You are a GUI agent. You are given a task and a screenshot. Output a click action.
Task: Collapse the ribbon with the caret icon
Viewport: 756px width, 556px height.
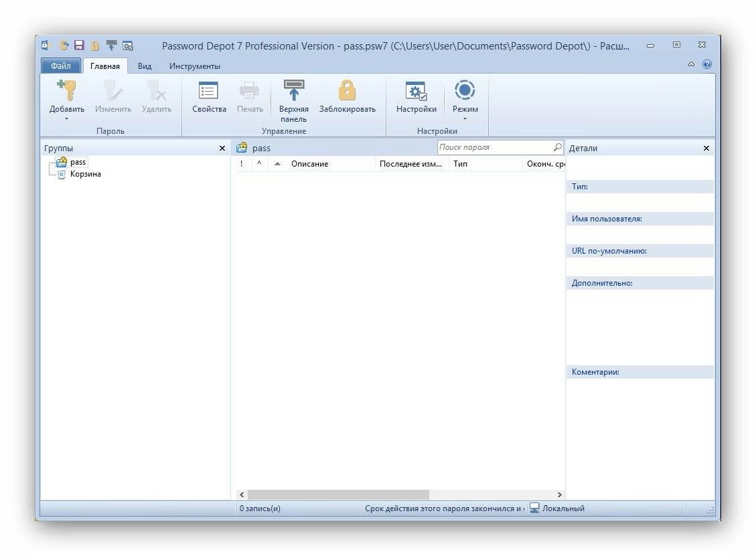[x=692, y=64]
